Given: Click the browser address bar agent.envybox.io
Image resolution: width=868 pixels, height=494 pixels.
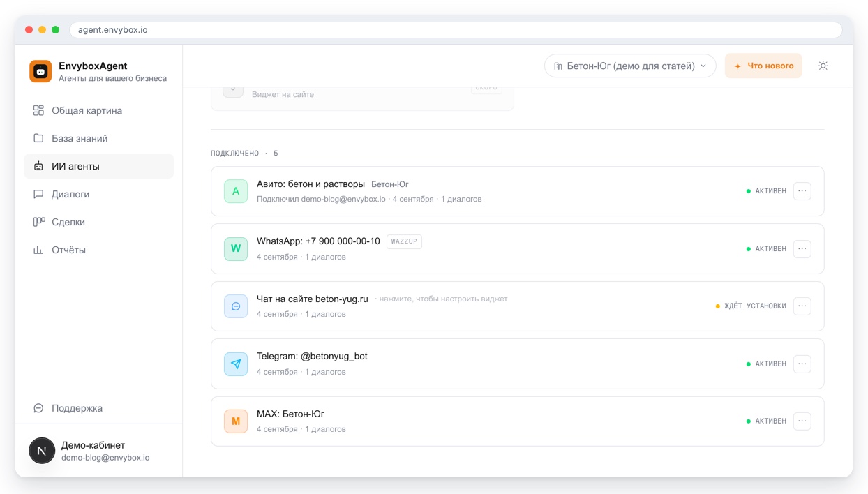Looking at the screenshot, I should 456,30.
